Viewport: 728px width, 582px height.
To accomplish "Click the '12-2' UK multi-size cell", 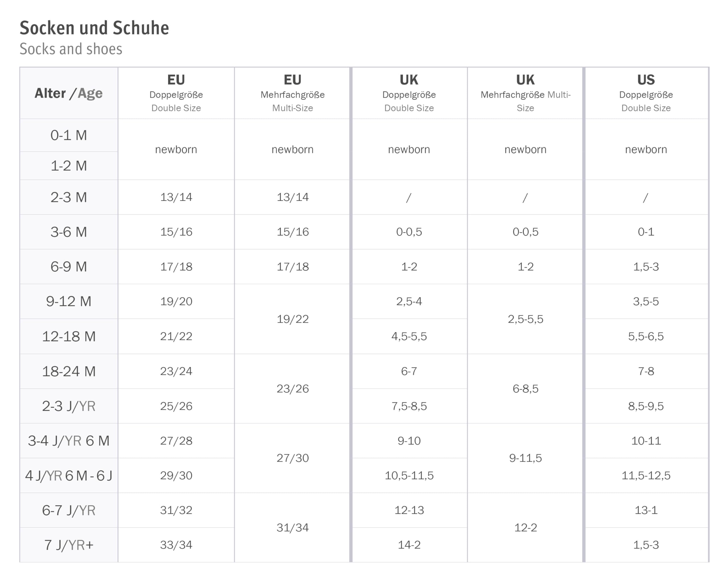I will coord(526,527).
